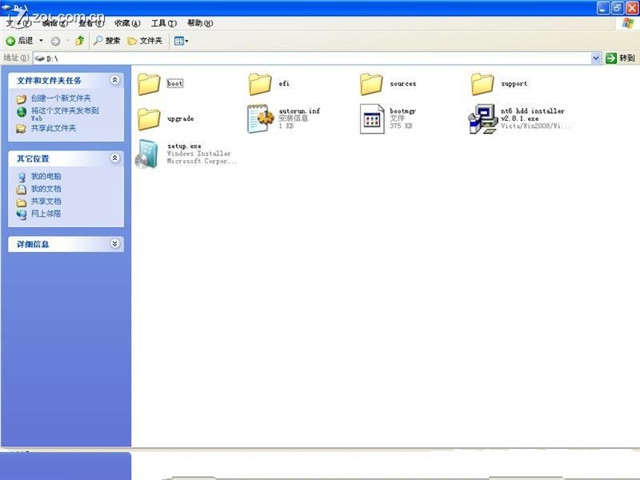Click the Network Places sidebar icon
The image size is (640, 480).
(21, 214)
